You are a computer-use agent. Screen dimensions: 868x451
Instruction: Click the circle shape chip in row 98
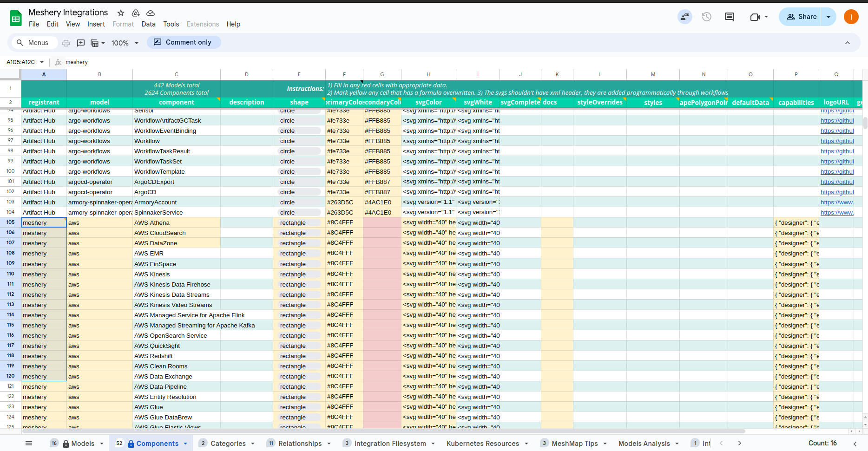299,151
